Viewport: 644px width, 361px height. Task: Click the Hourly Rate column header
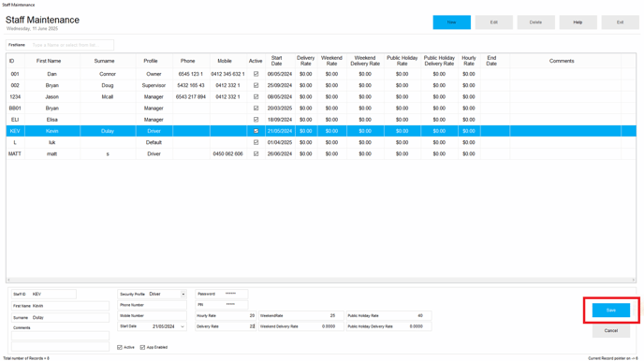pos(469,61)
